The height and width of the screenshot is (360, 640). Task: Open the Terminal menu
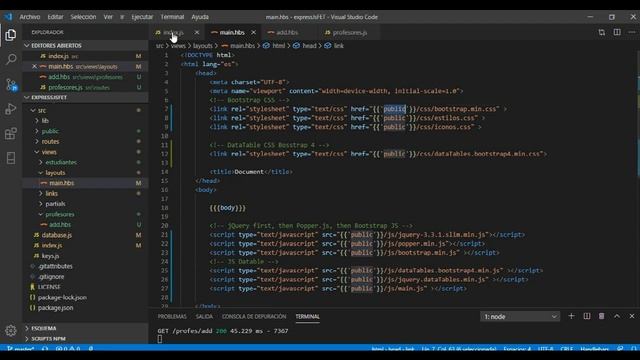172,17
